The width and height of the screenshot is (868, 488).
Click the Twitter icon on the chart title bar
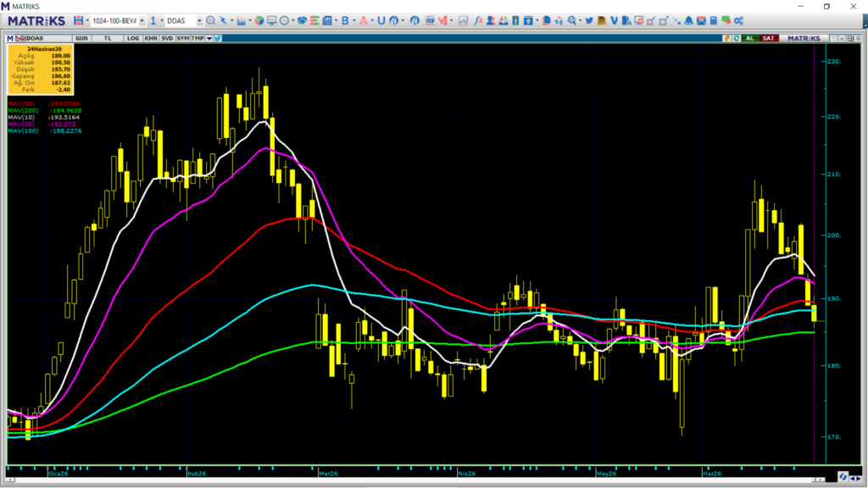tap(218, 38)
